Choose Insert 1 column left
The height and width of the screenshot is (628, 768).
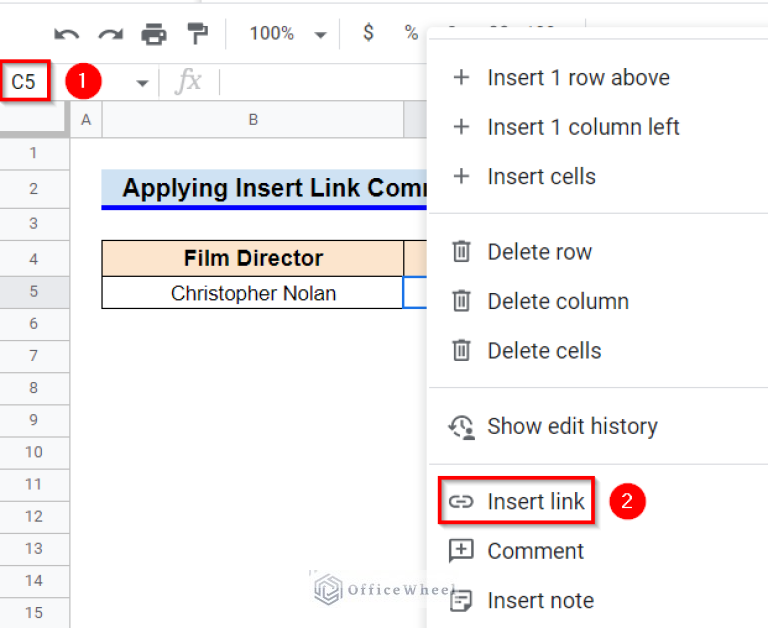583,127
